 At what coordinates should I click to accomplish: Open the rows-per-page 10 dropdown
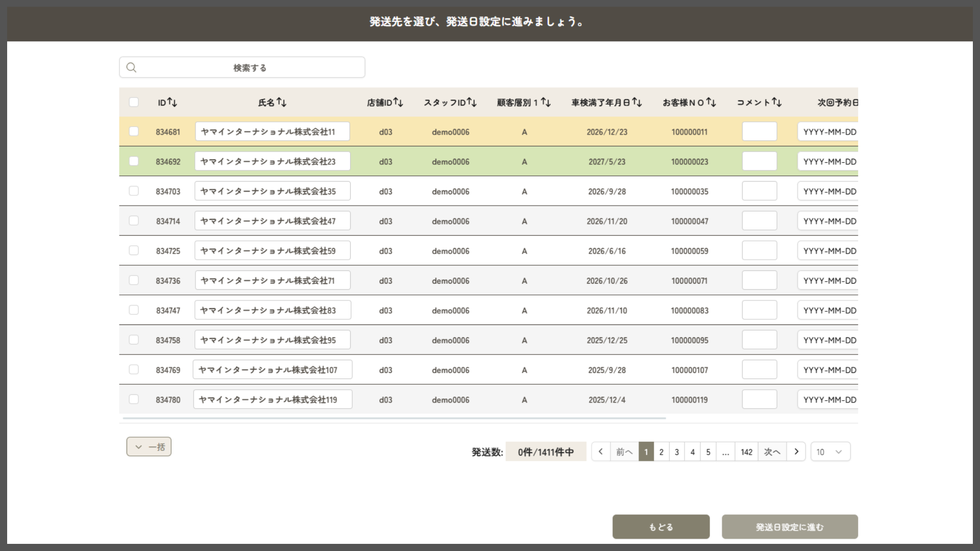(830, 452)
